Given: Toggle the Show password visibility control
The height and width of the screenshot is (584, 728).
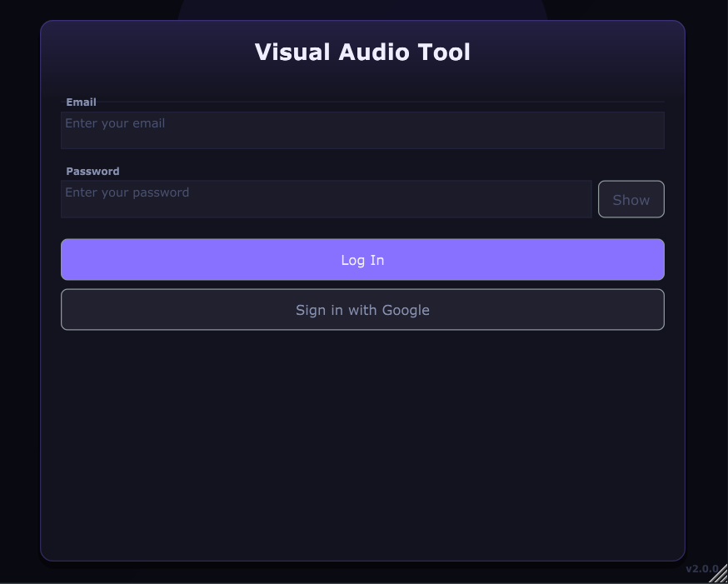Looking at the screenshot, I should tap(631, 198).
